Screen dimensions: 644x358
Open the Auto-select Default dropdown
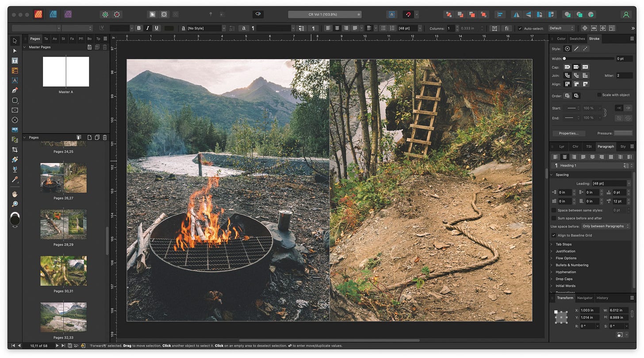tap(562, 28)
